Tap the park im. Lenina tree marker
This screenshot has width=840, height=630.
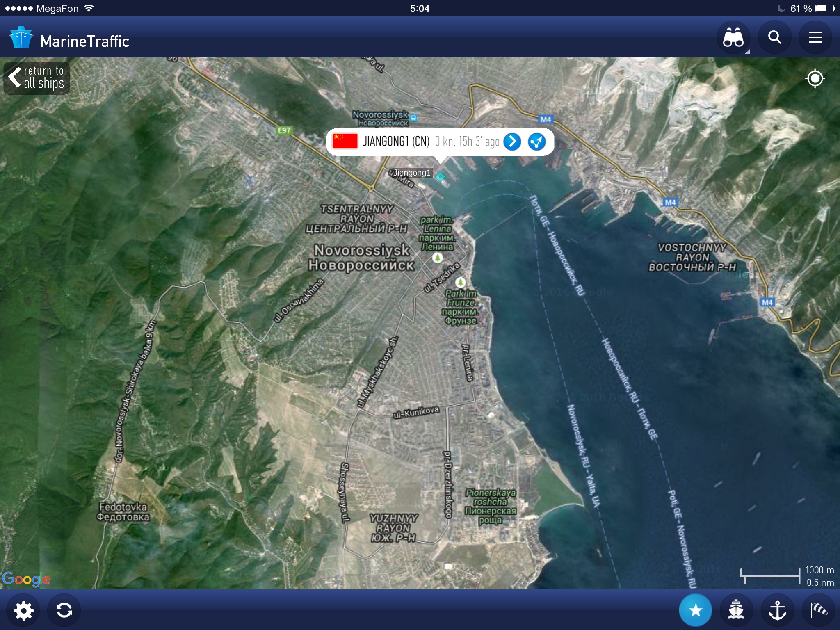438,258
